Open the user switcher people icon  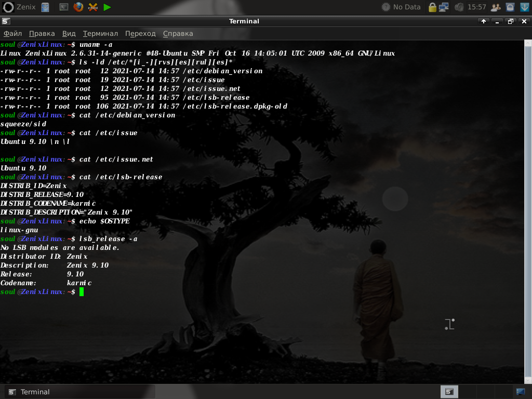[496, 7]
